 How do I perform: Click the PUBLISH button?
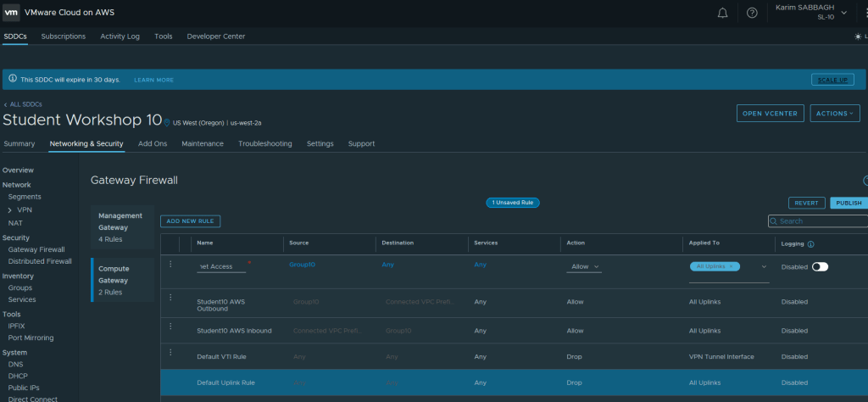[x=848, y=203]
